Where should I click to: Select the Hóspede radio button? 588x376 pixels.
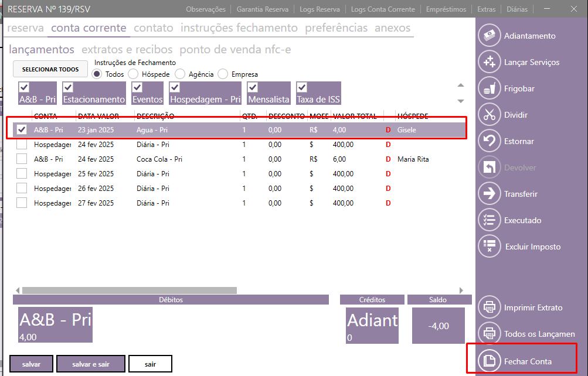[x=133, y=74]
